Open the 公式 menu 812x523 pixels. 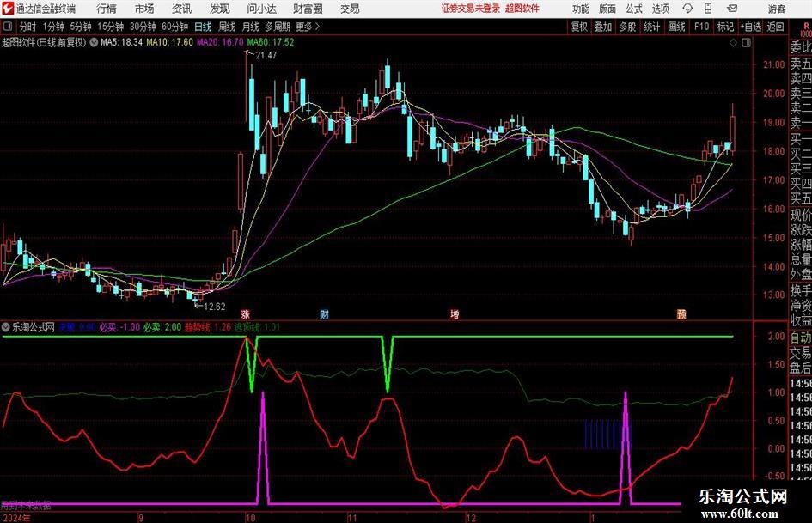[x=633, y=9]
